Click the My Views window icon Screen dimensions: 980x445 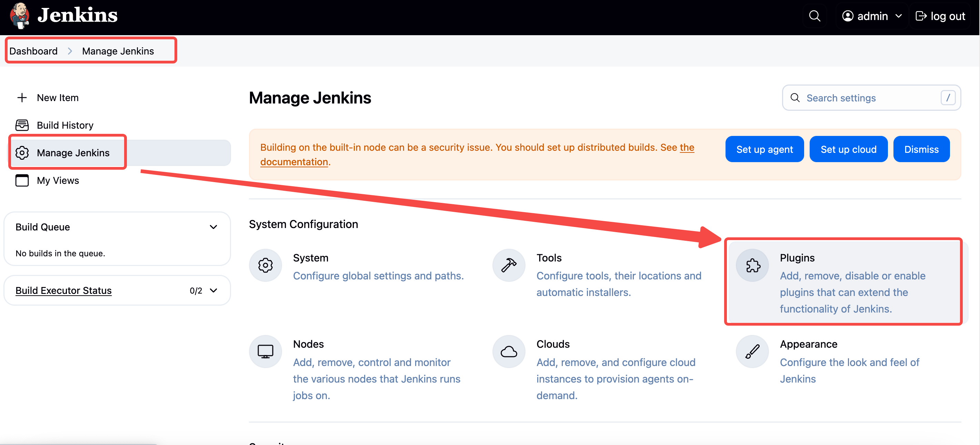pos(22,180)
